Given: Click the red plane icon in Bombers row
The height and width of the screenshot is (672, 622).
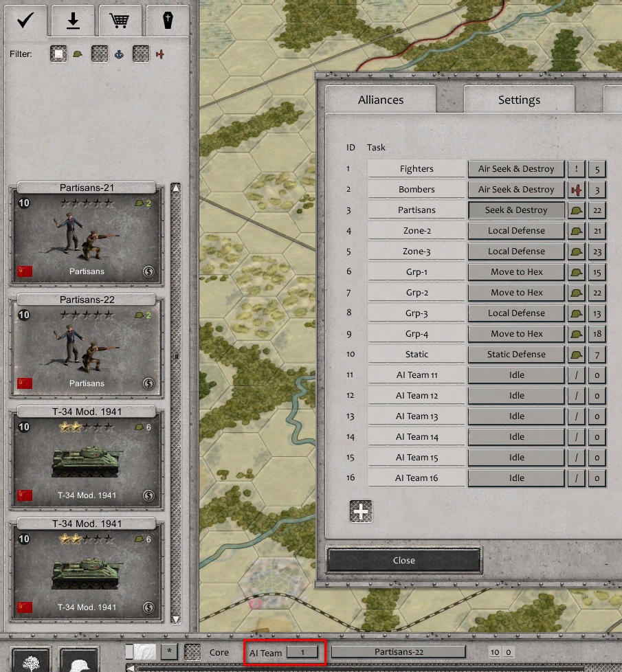Looking at the screenshot, I should 576,190.
